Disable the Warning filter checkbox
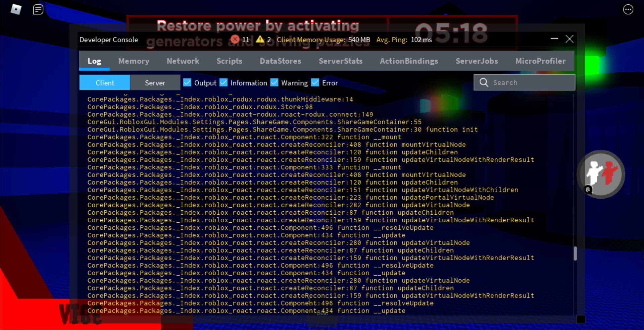 [x=274, y=82]
